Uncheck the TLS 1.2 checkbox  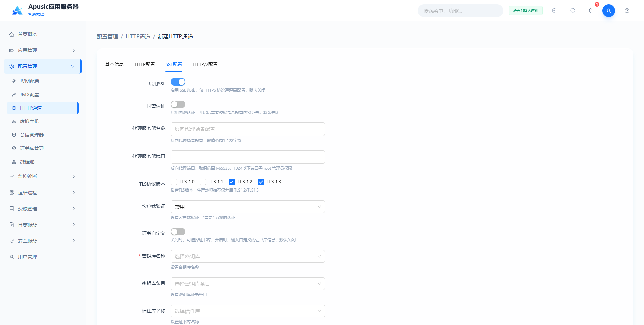point(232,182)
